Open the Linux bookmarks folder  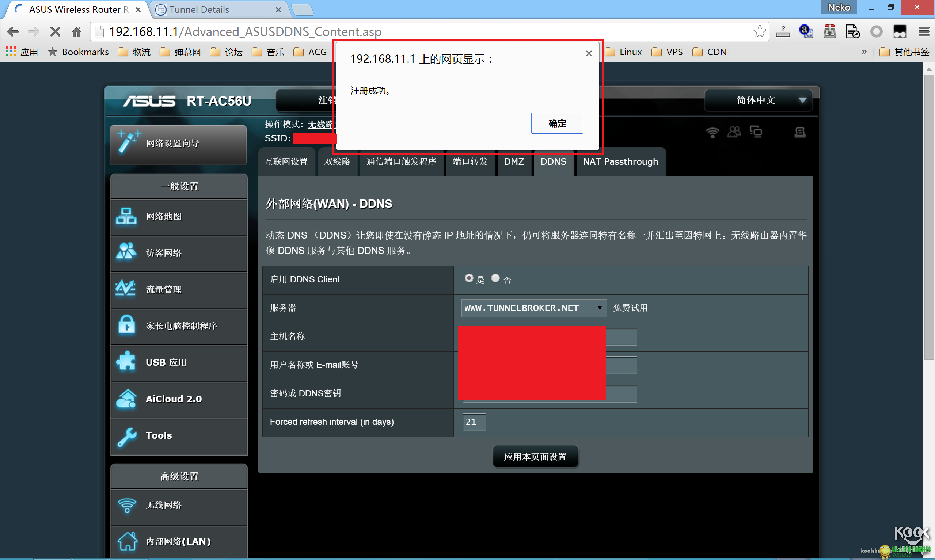(623, 52)
